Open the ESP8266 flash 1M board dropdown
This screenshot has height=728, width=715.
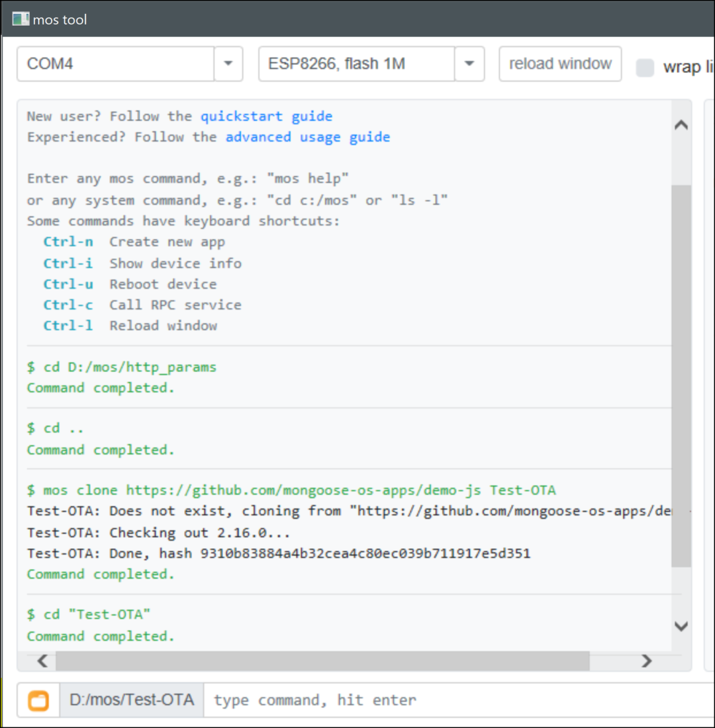click(469, 64)
